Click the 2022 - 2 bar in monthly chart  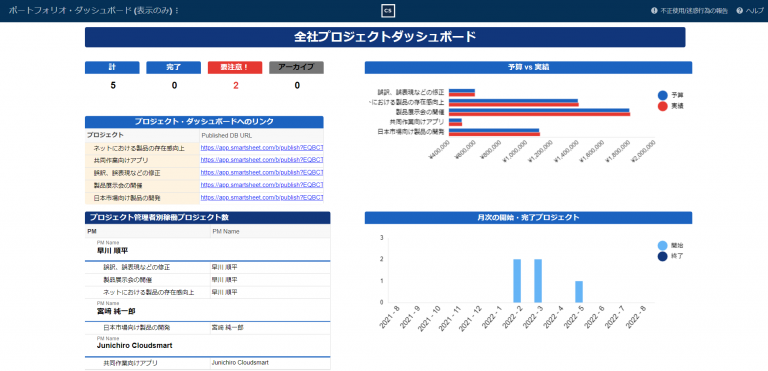click(517, 281)
